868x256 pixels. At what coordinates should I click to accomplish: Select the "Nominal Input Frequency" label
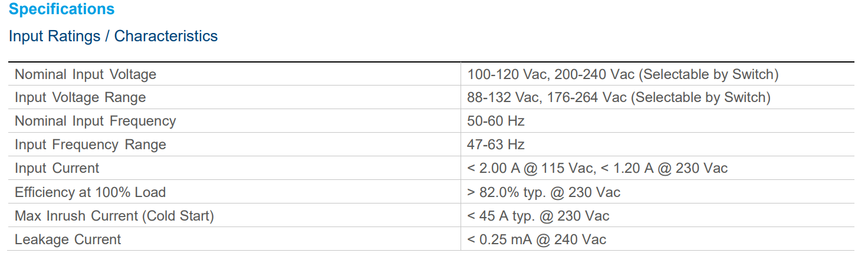pyautogui.click(x=96, y=121)
